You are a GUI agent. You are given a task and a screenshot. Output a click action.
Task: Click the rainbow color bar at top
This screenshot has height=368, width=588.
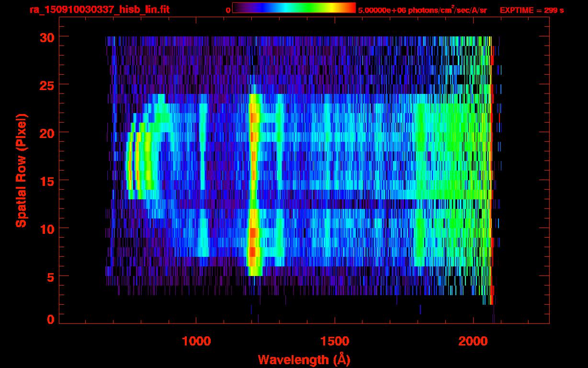pyautogui.click(x=294, y=8)
